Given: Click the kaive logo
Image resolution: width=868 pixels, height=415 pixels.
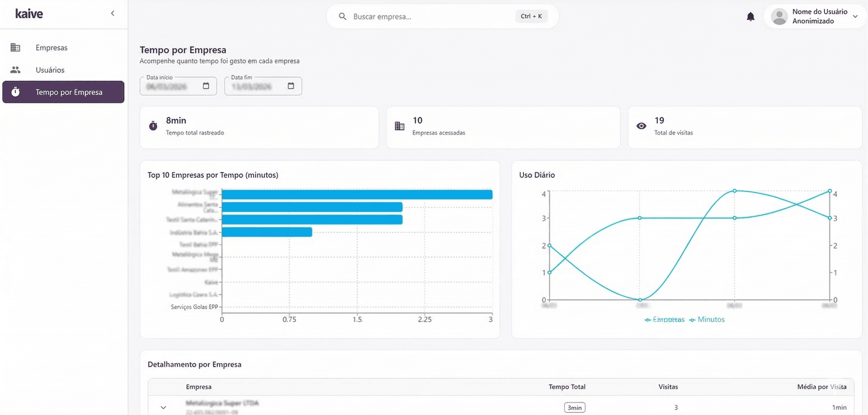Looking at the screenshot, I should click(28, 13).
